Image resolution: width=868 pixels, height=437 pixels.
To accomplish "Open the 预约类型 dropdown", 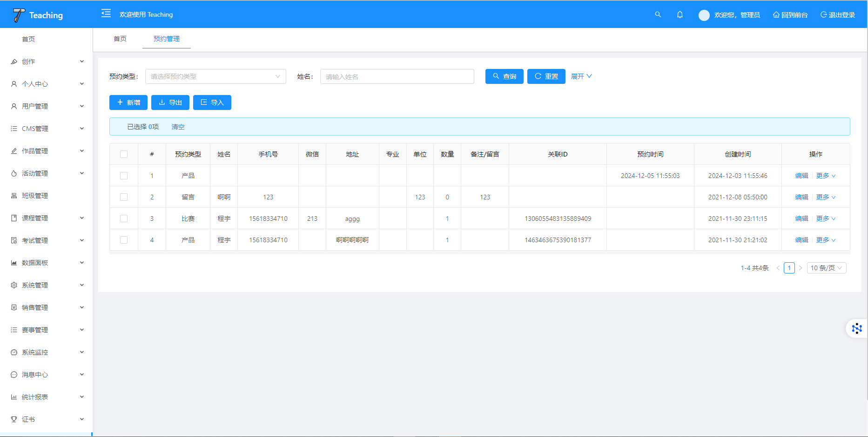I will (215, 76).
